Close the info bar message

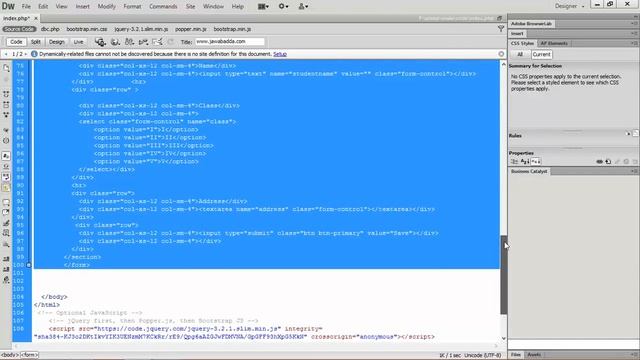[501, 54]
